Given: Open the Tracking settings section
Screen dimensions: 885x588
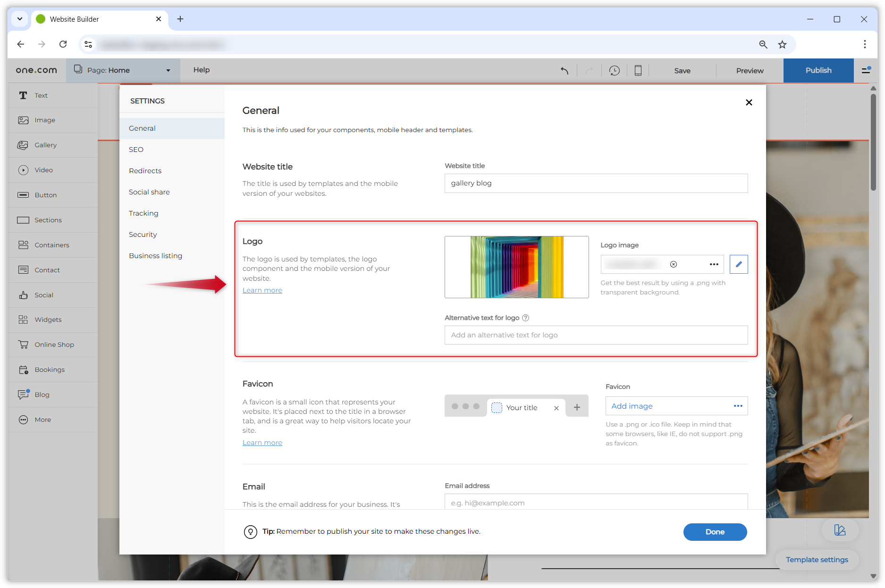Looking at the screenshot, I should pyautogui.click(x=143, y=213).
